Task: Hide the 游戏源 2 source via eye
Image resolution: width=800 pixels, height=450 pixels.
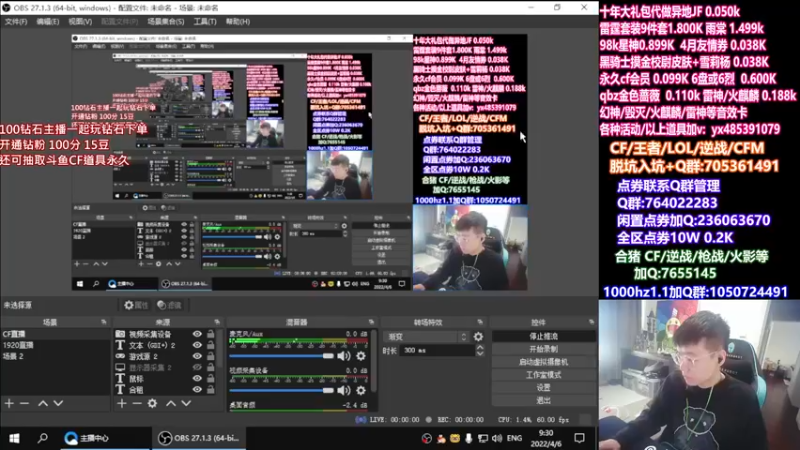Action: 197,356
